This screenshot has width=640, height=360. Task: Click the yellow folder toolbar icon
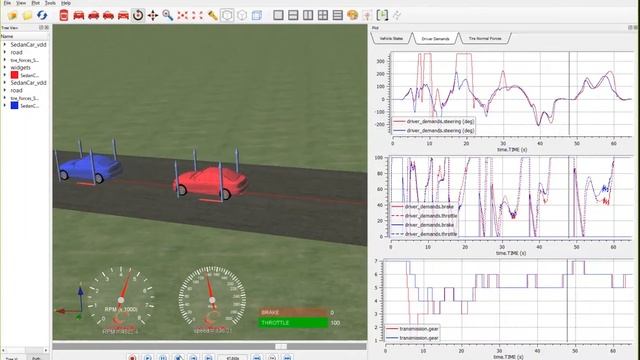[x=27, y=16]
